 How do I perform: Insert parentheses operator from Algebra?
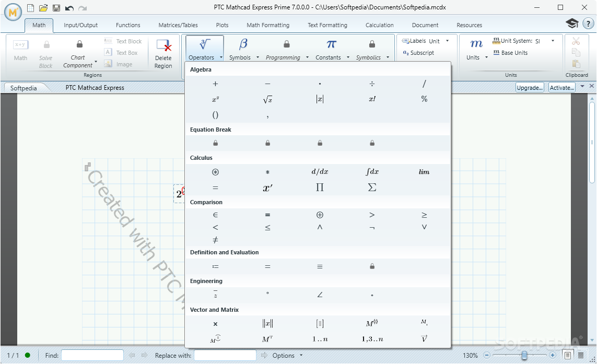click(x=216, y=115)
